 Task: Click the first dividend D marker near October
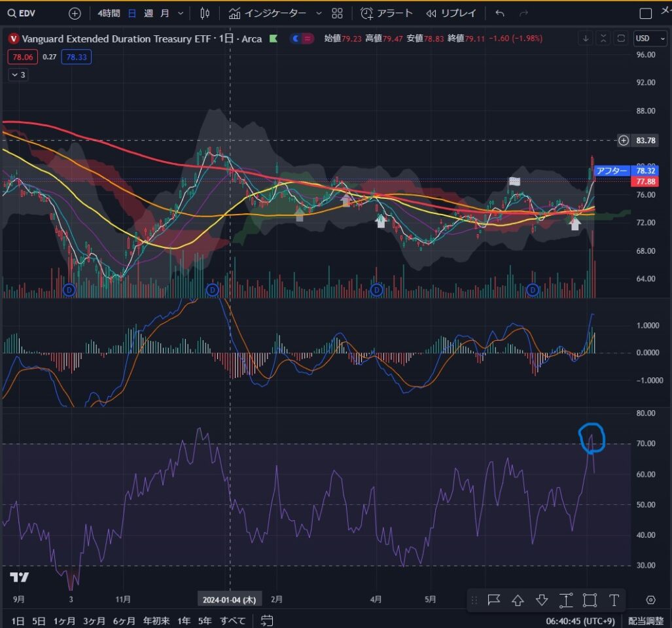click(x=69, y=290)
